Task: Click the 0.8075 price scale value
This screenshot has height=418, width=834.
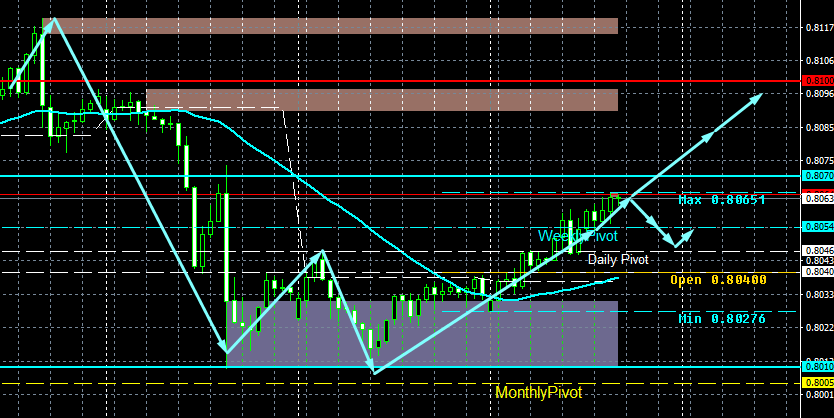Action: coord(820,161)
